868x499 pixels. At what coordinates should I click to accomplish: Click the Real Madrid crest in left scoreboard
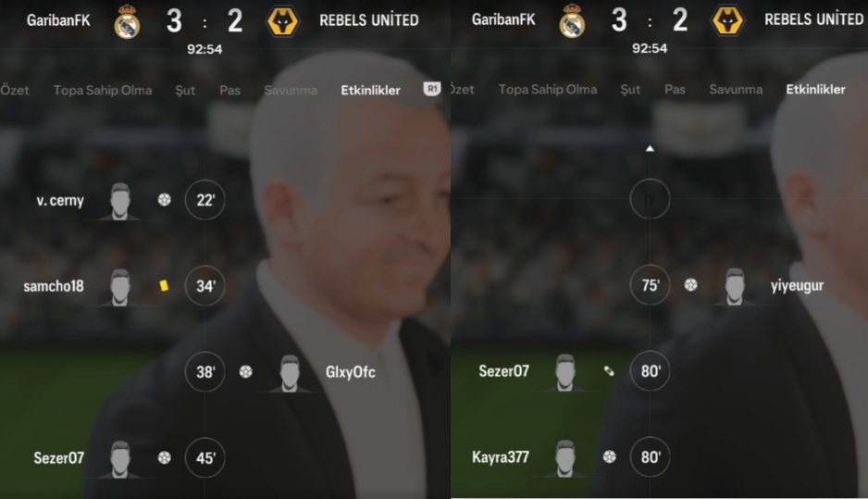click(128, 22)
